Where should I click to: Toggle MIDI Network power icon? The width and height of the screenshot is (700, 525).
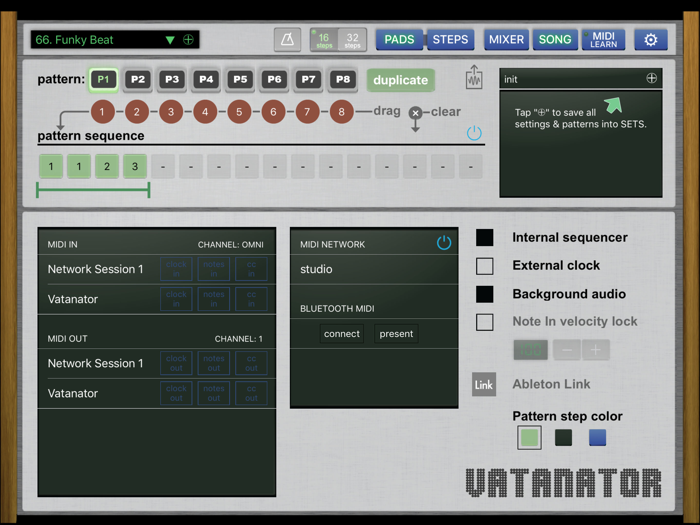pos(444,243)
